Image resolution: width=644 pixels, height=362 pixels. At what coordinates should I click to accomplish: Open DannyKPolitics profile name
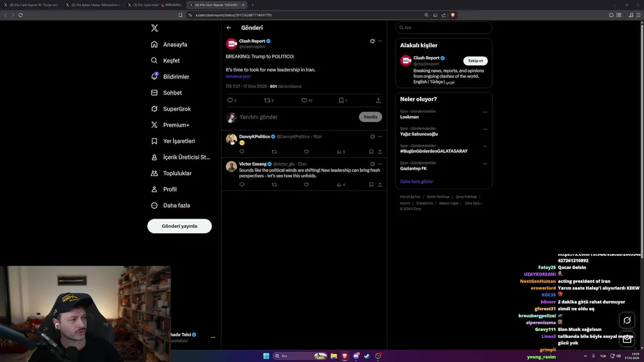(255, 137)
